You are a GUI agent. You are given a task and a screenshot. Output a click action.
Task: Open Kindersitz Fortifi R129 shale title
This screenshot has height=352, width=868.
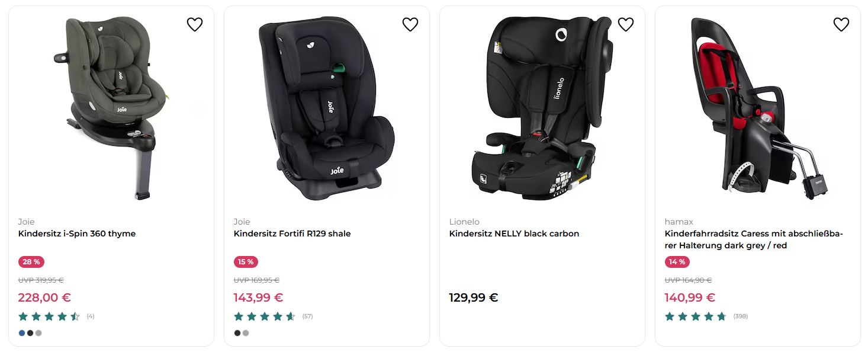(x=292, y=233)
